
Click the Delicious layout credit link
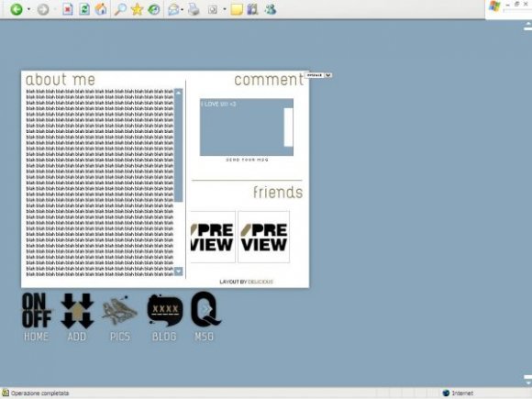pos(260,282)
